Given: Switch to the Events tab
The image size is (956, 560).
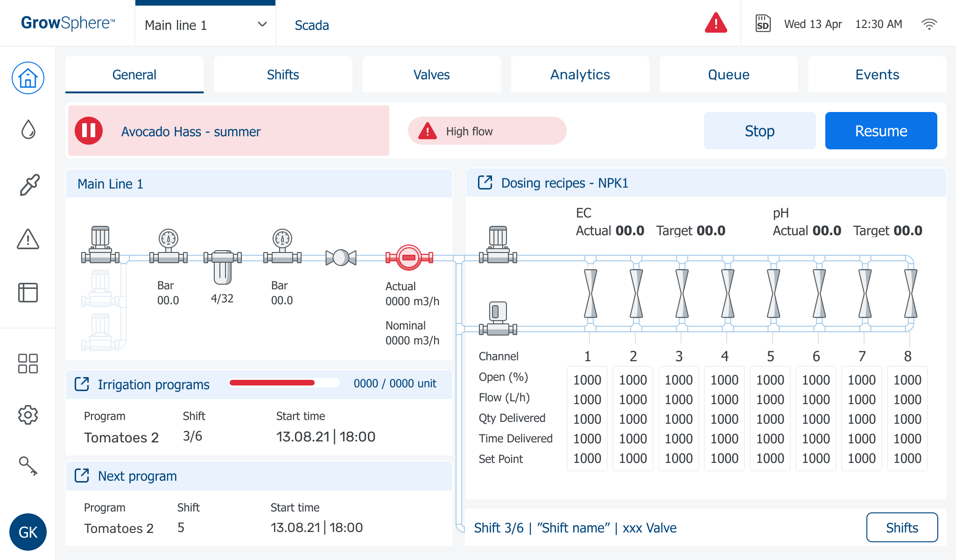Looking at the screenshot, I should point(877,75).
